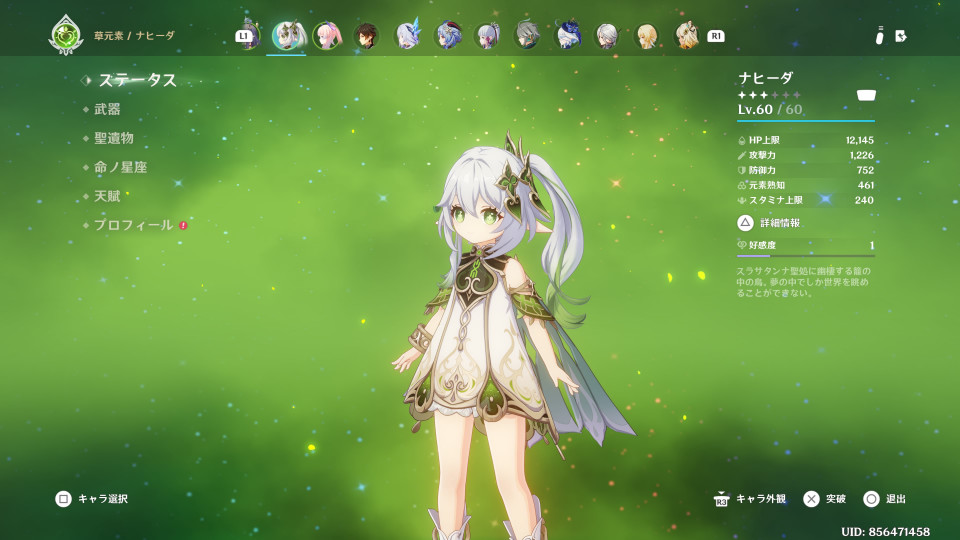960x540 pixels.
Task: Click the Lv.60 / 60 level text
Action: coord(770,110)
